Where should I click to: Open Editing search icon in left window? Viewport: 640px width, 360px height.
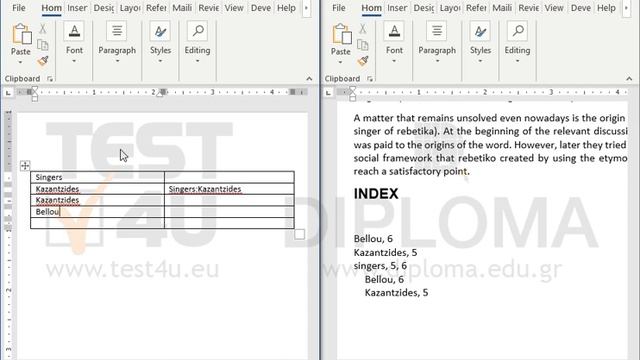(x=198, y=31)
